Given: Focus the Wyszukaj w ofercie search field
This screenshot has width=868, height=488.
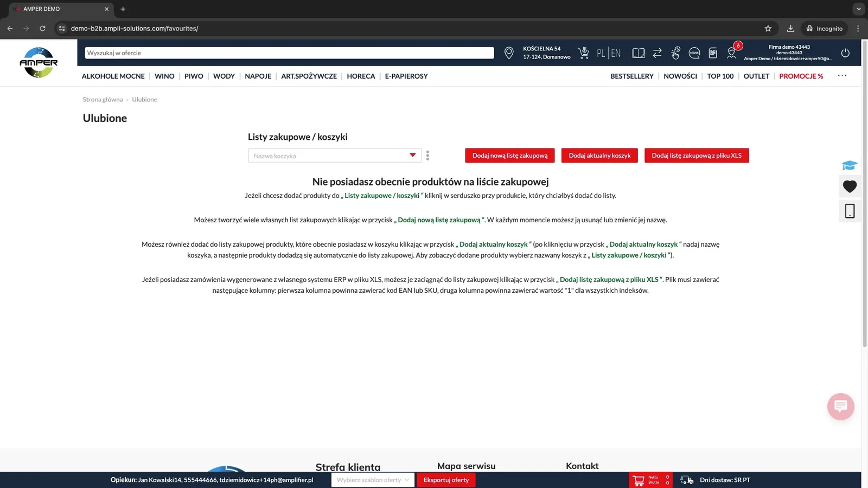Looking at the screenshot, I should click(x=289, y=53).
